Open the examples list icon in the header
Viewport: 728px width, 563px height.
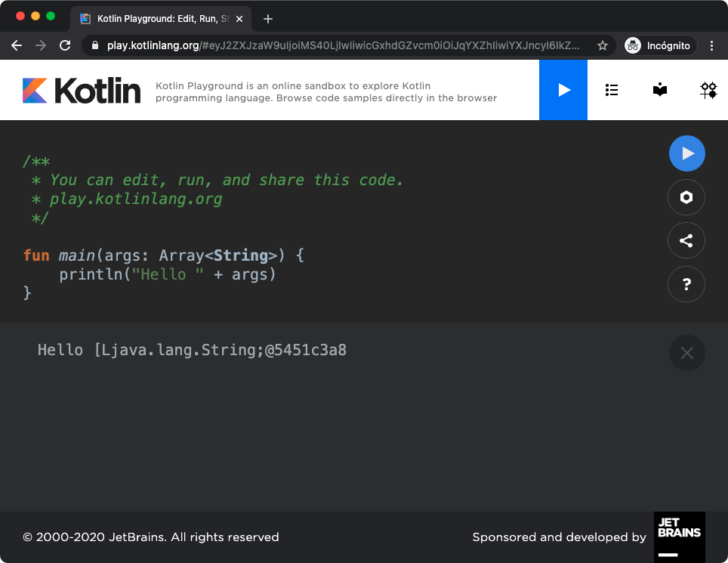(612, 89)
